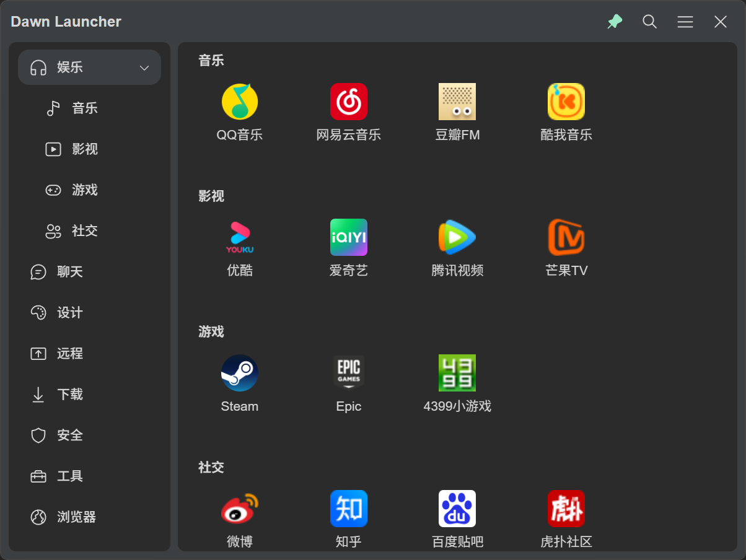
Task: Open the QQ音乐 app icon
Action: [x=240, y=102]
